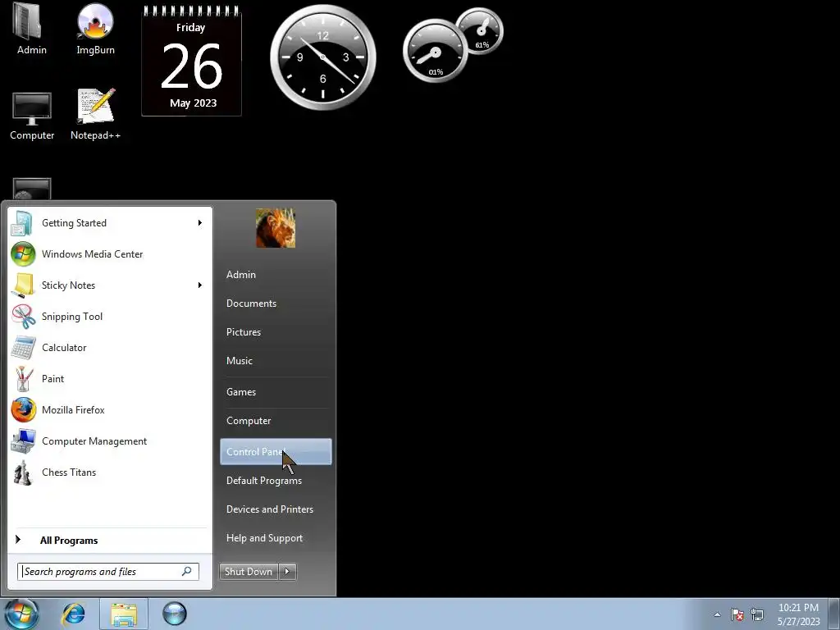This screenshot has width=840, height=630.
Task: Open network tray icon
Action: point(757,614)
